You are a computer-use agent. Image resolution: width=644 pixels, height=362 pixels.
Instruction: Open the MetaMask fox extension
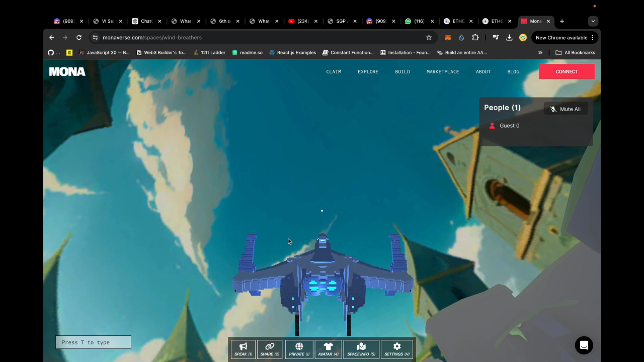pos(447,37)
